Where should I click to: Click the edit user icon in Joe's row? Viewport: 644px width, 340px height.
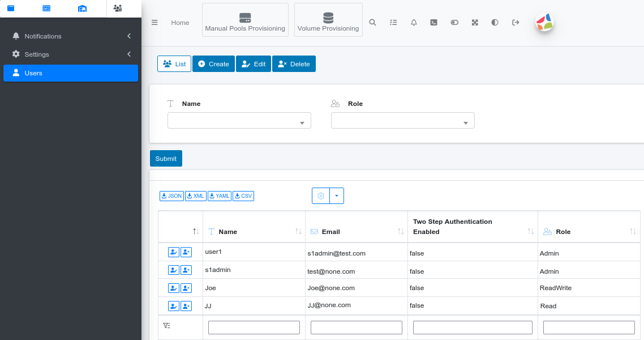[173, 288]
